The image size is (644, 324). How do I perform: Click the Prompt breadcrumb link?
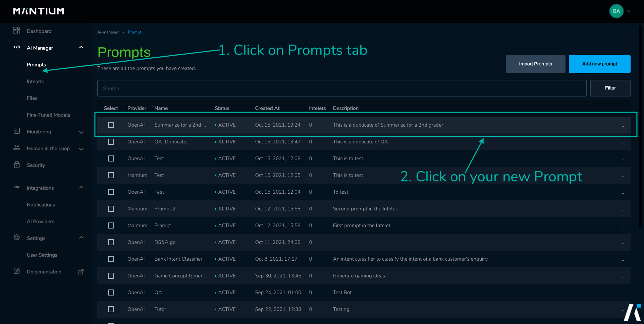click(135, 32)
